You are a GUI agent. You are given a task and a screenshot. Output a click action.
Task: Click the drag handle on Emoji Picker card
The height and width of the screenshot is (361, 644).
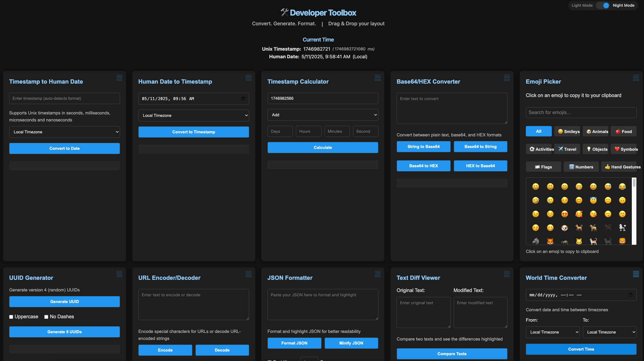[636, 78]
